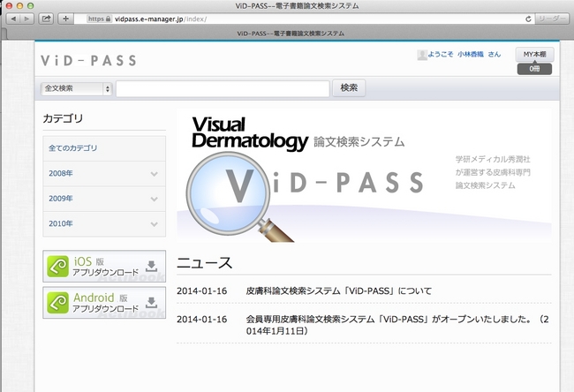The image size is (574, 392).
Task: Click Android版 アプリダウンロード banner text
Action: [105, 303]
